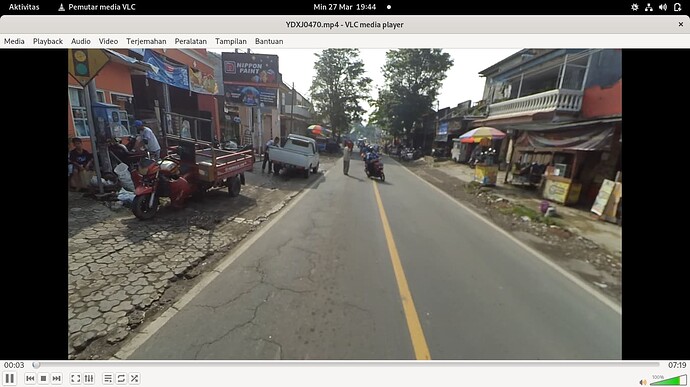
Task: Click the Aktivitas button
Action: pyautogui.click(x=24, y=7)
